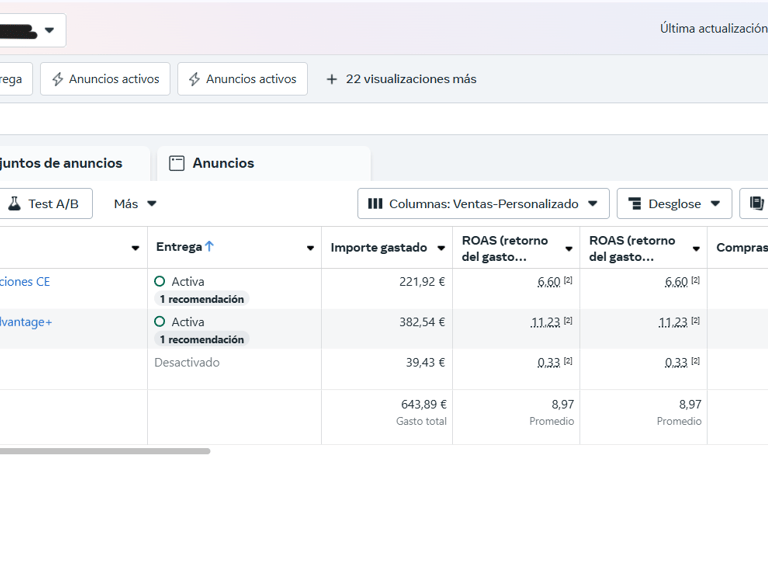Open the campaign link ending in "ciones CE"
The image size is (768, 584).
(25, 282)
